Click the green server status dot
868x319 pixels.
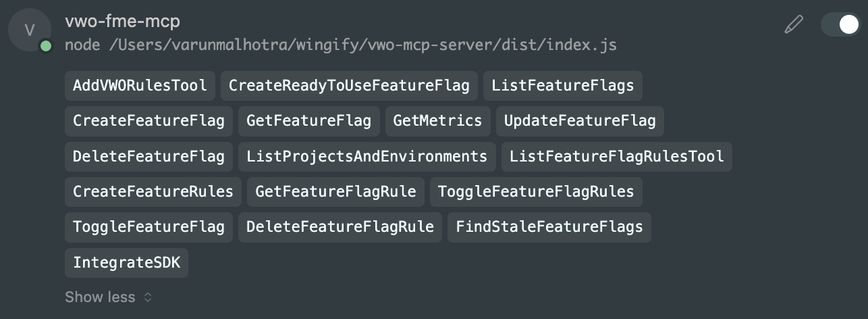pos(46,46)
